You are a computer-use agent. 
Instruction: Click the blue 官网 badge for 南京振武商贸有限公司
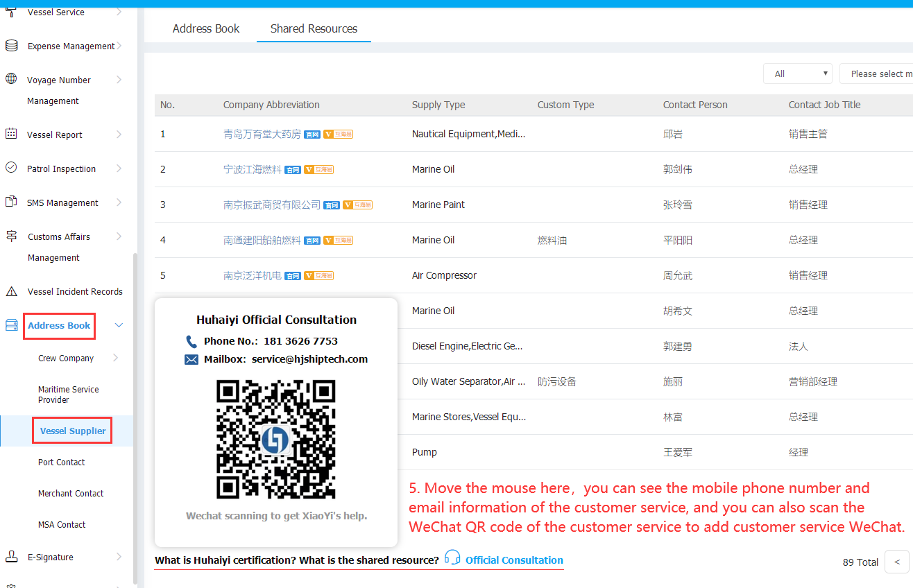[332, 205]
